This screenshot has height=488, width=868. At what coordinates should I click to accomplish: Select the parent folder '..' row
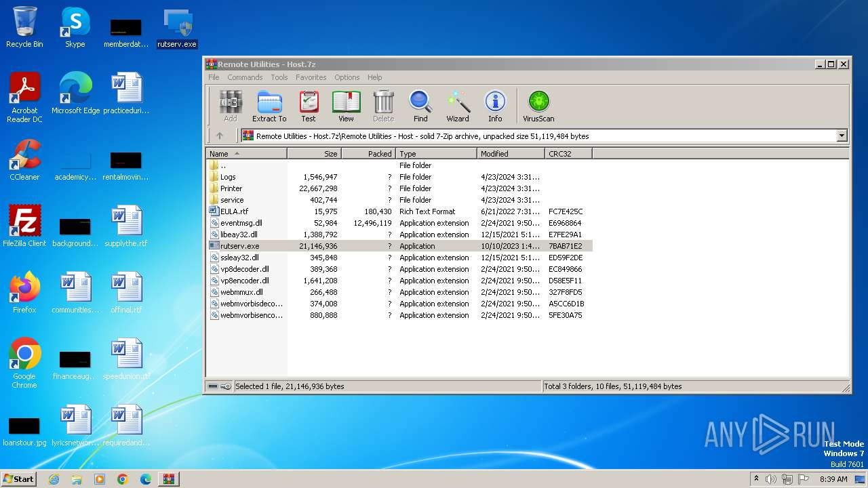coord(399,165)
